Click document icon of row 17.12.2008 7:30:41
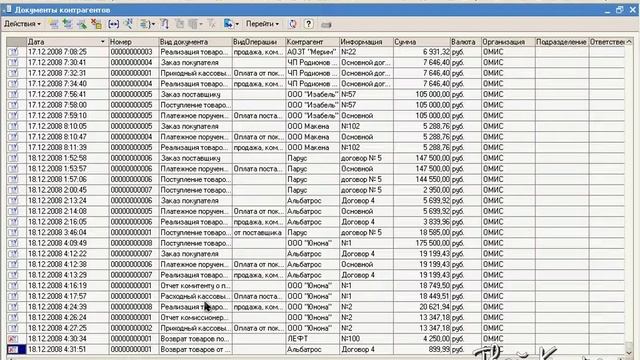The width and height of the screenshot is (640, 360). point(13,62)
